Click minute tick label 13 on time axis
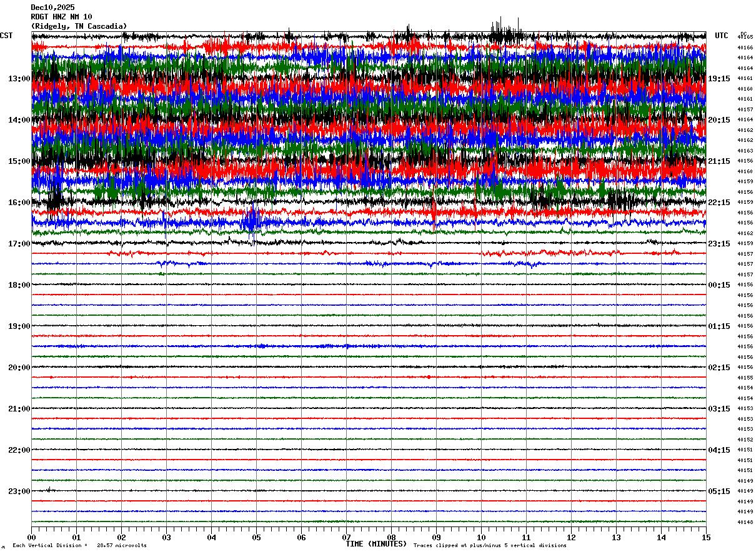Image resolution: width=756 pixels, height=554 pixels. [x=616, y=537]
